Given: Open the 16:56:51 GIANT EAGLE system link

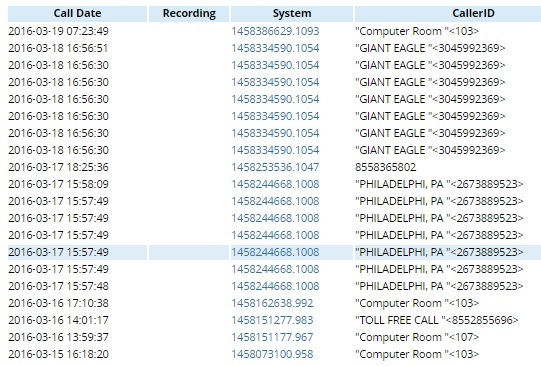Looking at the screenshot, I should tap(275, 48).
